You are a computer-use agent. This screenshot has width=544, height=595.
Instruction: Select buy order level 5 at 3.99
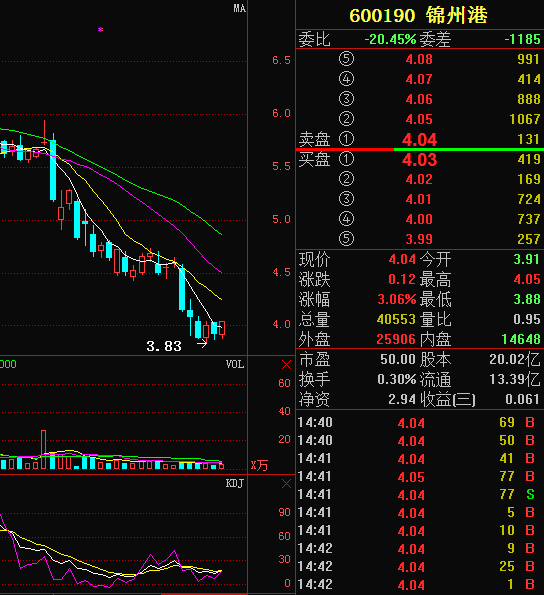[420, 239]
